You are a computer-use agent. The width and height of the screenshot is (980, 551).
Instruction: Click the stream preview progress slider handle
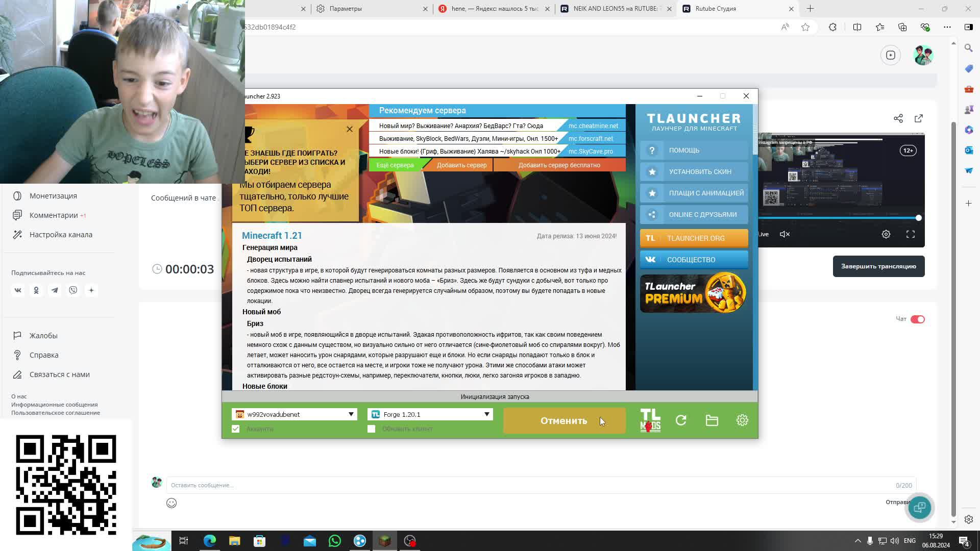coord(918,218)
